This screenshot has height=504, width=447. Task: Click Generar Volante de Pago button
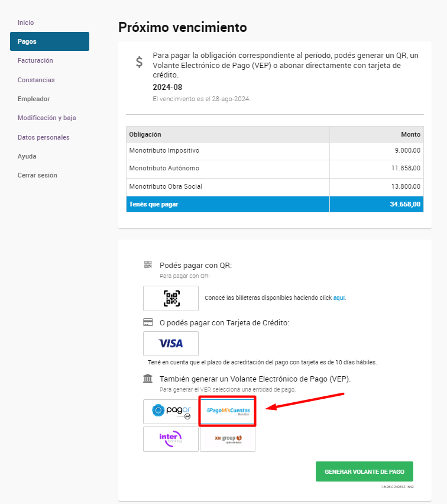[364, 471]
